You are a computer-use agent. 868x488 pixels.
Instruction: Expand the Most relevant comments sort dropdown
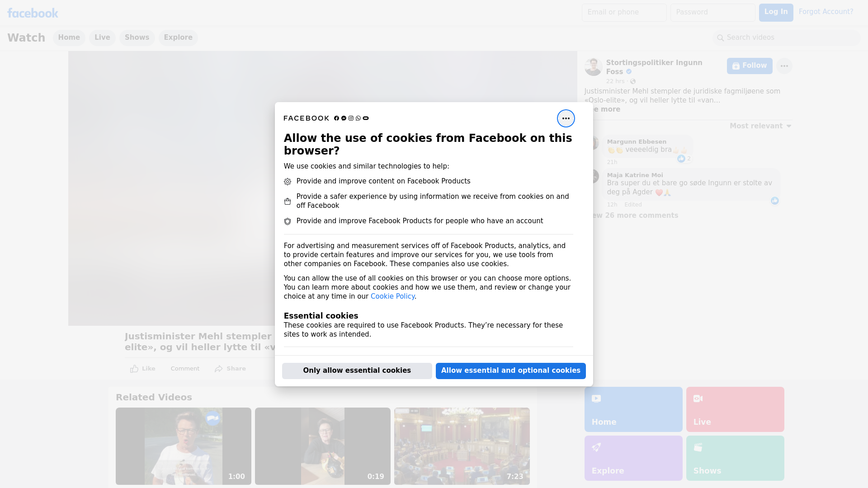pyautogui.click(x=760, y=126)
